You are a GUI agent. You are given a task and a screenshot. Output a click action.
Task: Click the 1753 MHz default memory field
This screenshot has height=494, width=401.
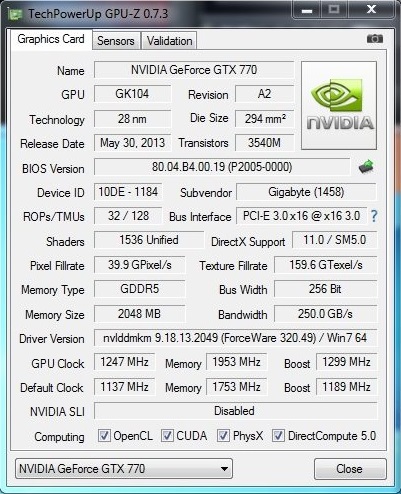(236, 387)
